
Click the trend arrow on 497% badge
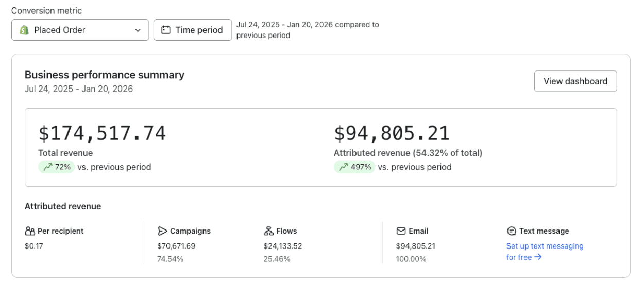[x=344, y=167]
